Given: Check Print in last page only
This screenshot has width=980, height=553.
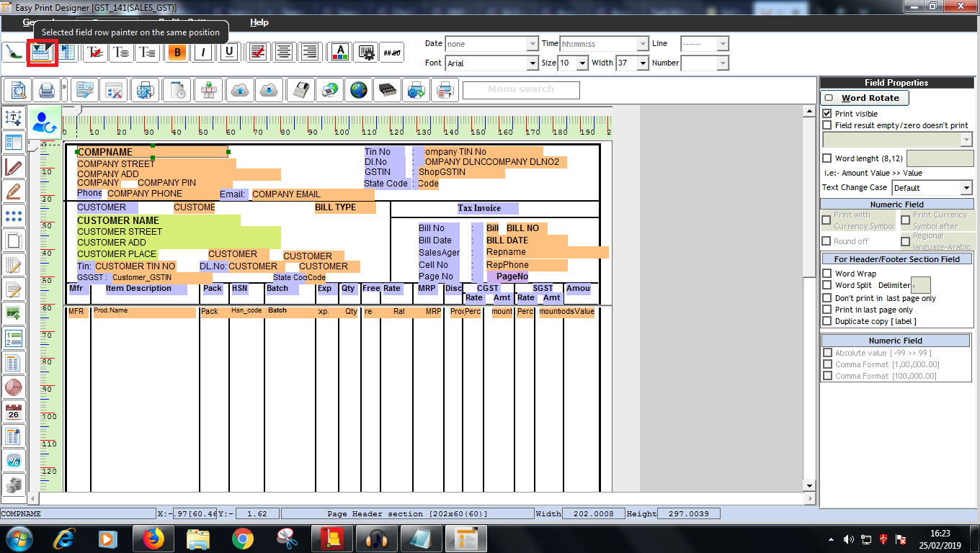Looking at the screenshot, I should 827,310.
